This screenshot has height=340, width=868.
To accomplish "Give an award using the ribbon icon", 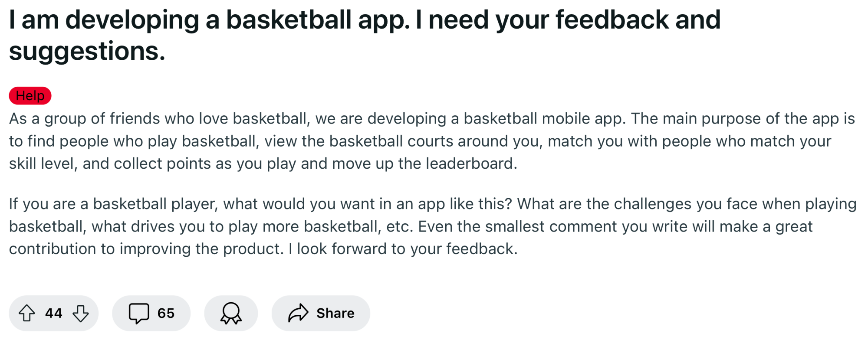I will (x=231, y=314).
